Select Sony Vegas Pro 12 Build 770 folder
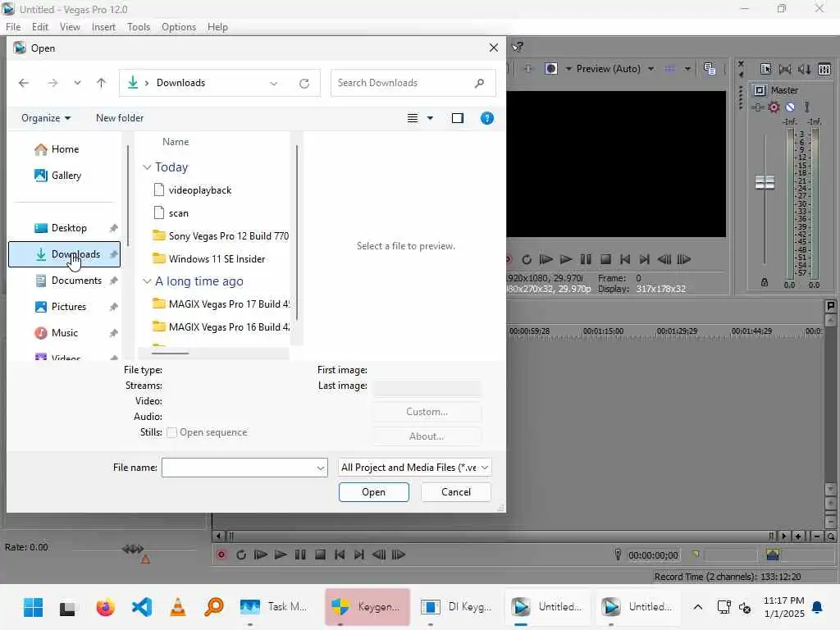Screen dimensions: 840x630 tap(220, 236)
